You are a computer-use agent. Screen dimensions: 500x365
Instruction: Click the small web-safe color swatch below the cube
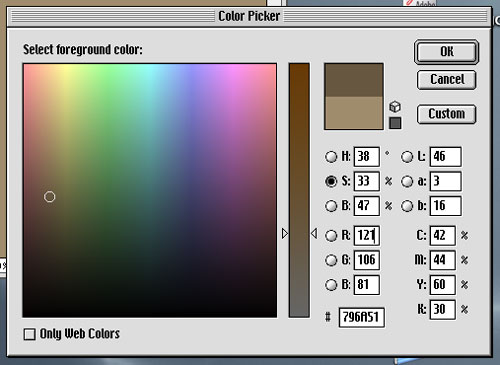click(395, 123)
